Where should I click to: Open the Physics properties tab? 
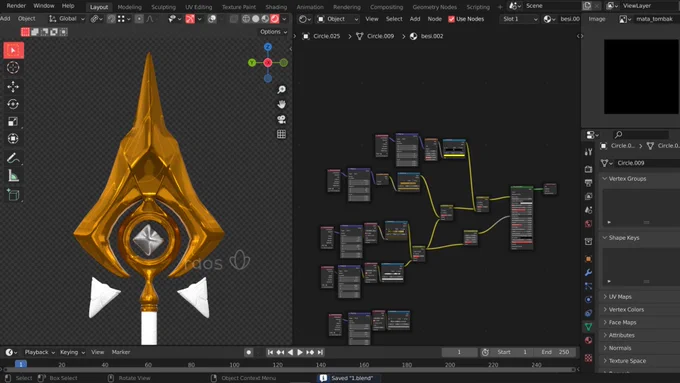(x=588, y=300)
